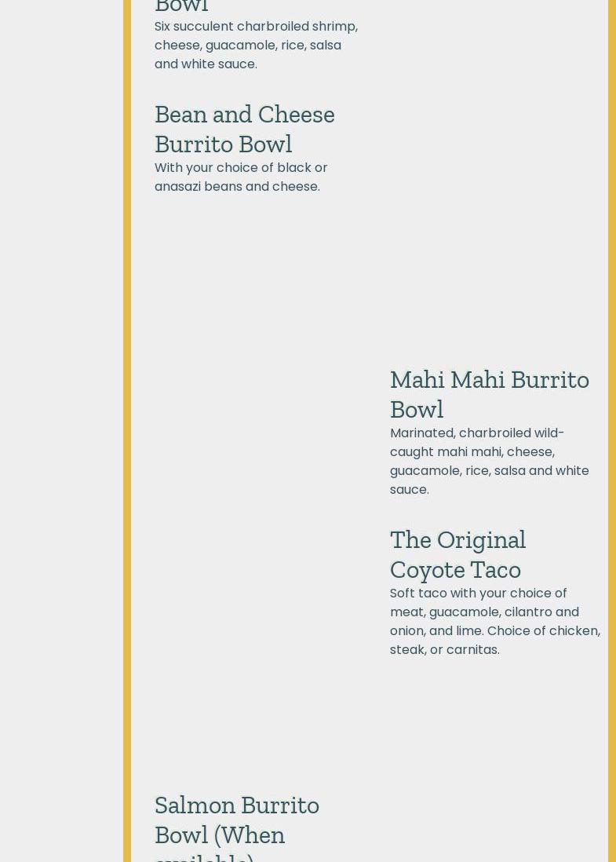This screenshot has width=616, height=862.
Task: Open the Mahi Mahi Burrito Bowl item
Action: tap(489, 394)
